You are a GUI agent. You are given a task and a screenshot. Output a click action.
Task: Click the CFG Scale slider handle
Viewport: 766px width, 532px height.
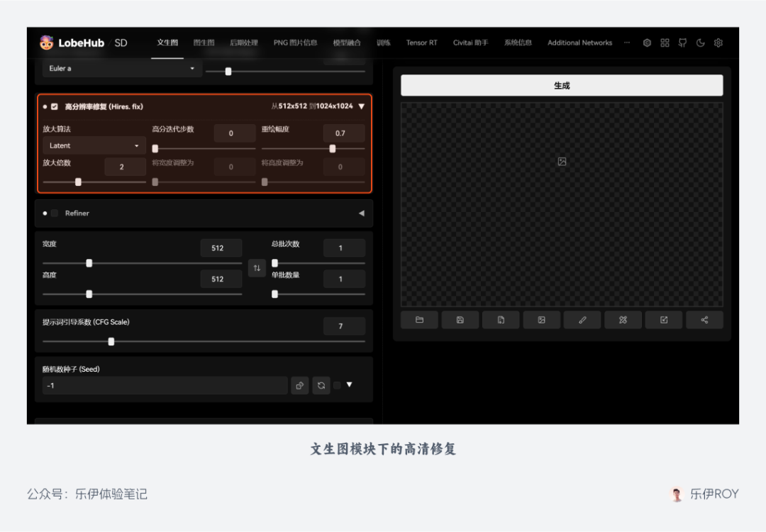pyautogui.click(x=111, y=341)
